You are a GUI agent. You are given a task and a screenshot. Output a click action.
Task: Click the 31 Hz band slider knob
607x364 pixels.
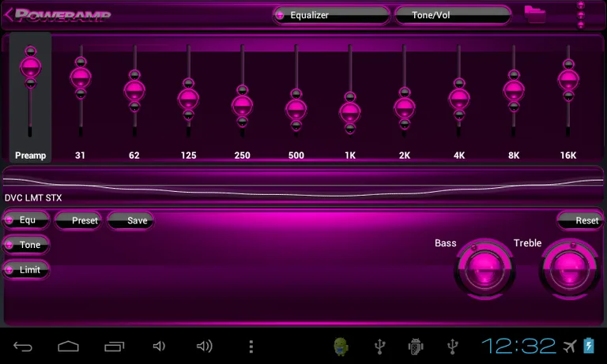point(81,77)
